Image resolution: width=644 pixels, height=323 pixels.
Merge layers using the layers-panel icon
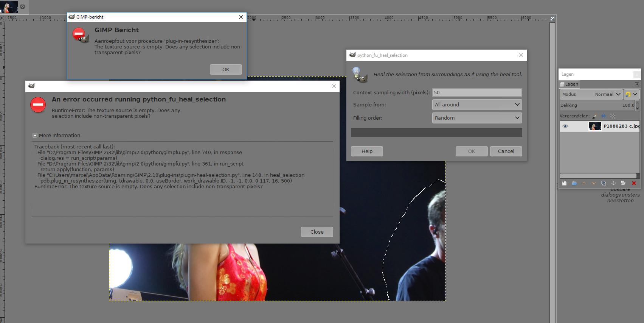(623, 183)
